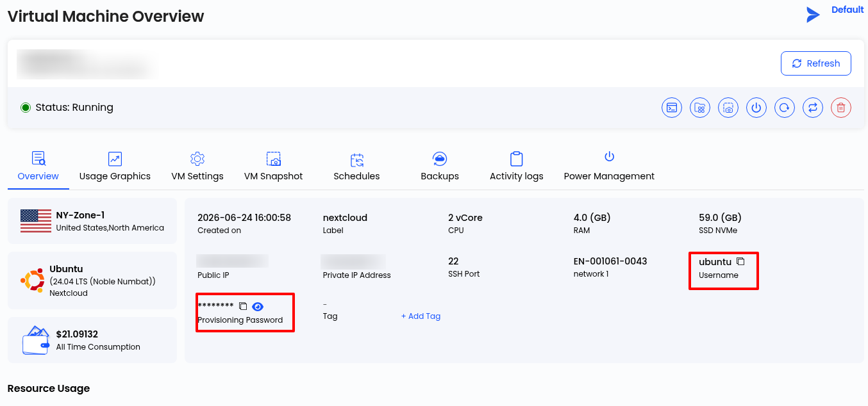Click 24.04 LTS (Noble Numbat) text
The width and height of the screenshot is (868, 406).
(x=103, y=281)
